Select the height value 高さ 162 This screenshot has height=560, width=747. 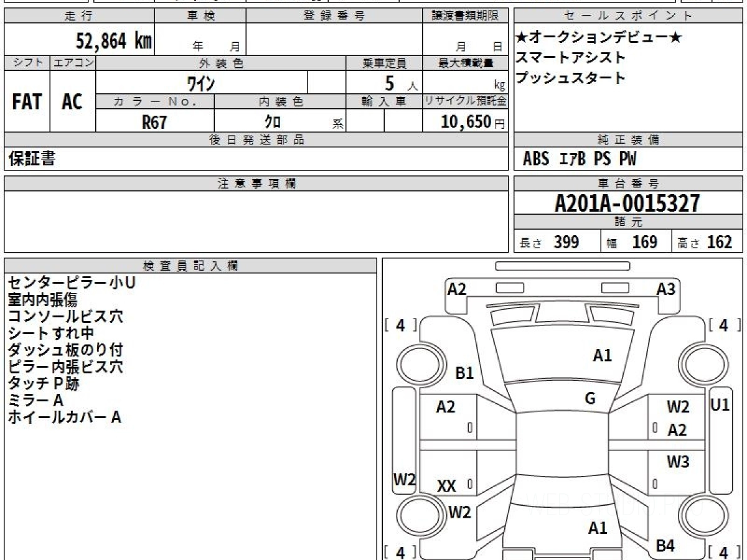[705, 242]
